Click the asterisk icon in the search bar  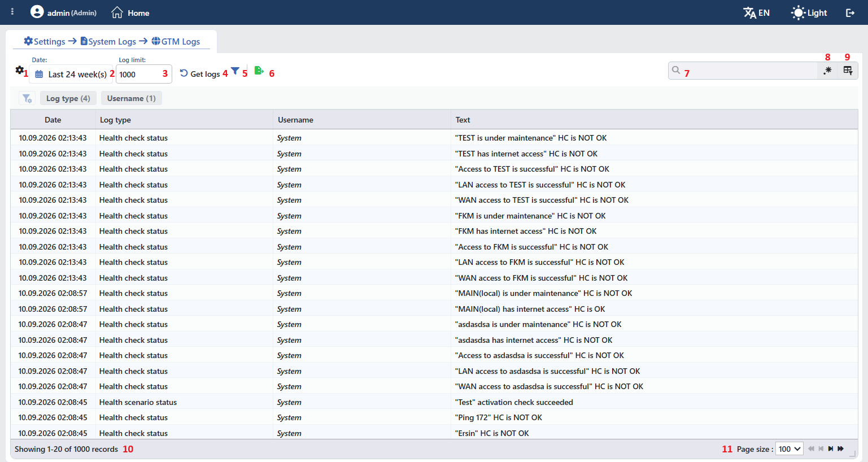[x=827, y=71]
